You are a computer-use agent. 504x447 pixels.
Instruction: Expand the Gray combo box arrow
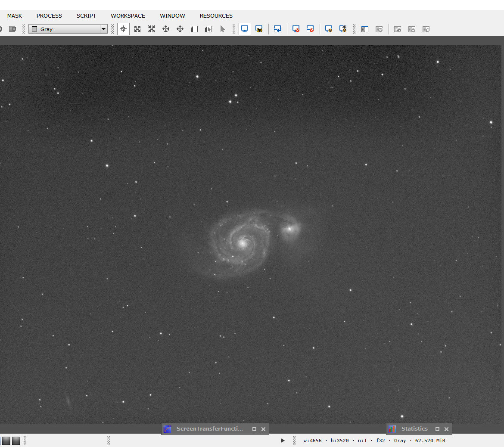tap(103, 29)
